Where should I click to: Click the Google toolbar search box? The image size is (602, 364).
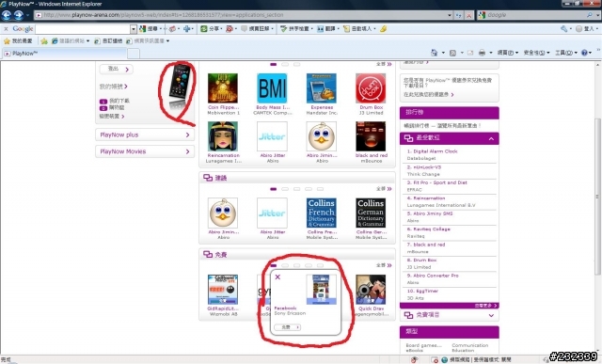pos(83,29)
